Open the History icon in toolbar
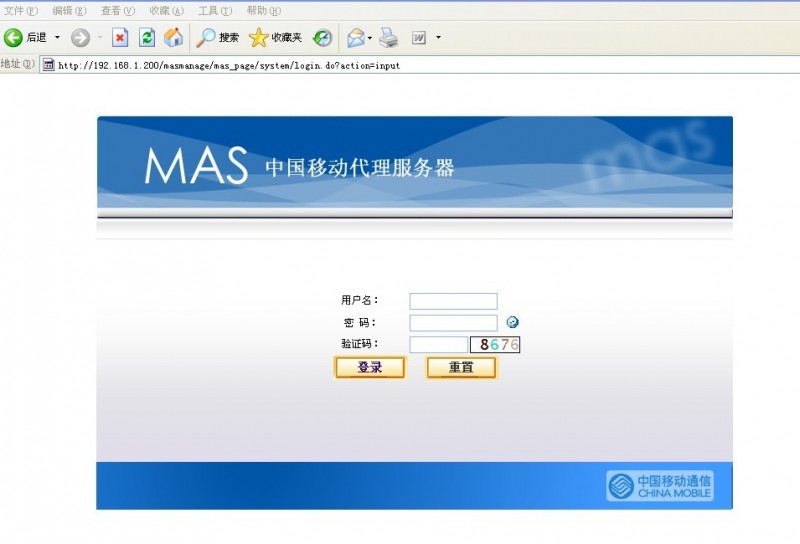 [322, 38]
